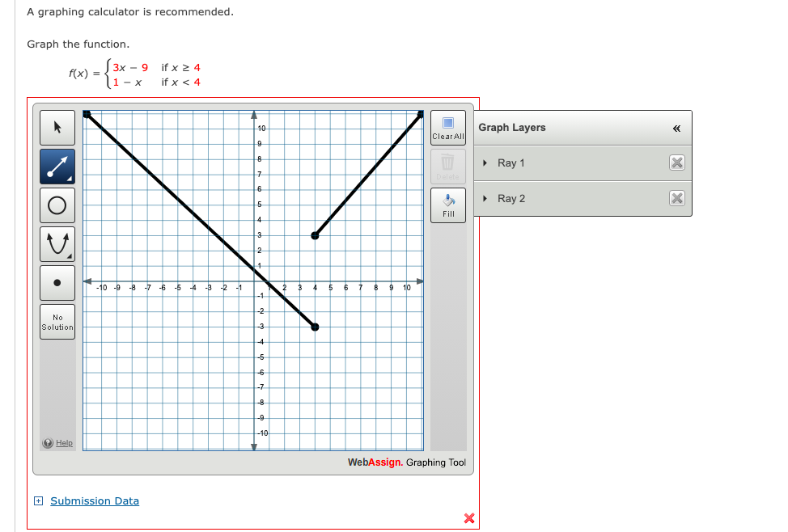Viewport: 788px width, 532px height.
Task: Select the circle drawing tool
Action: pyautogui.click(x=57, y=205)
